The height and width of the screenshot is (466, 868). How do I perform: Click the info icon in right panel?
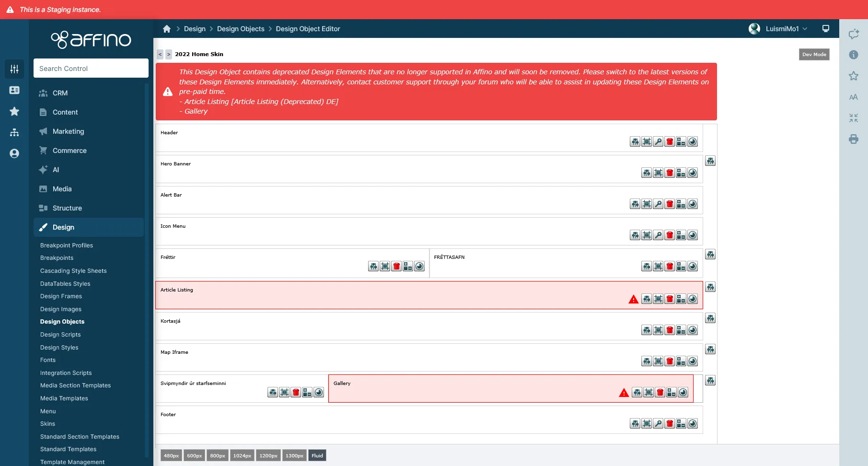pyautogui.click(x=854, y=55)
